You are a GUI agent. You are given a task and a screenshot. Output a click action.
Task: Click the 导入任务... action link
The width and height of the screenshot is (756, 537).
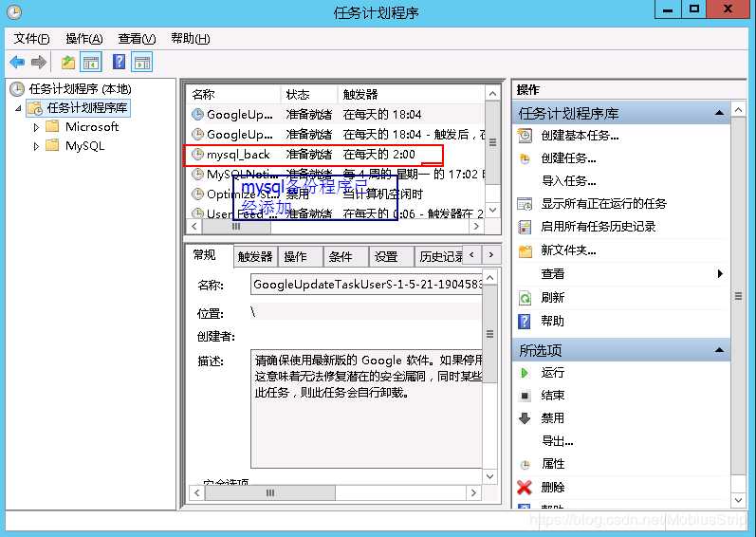(568, 181)
